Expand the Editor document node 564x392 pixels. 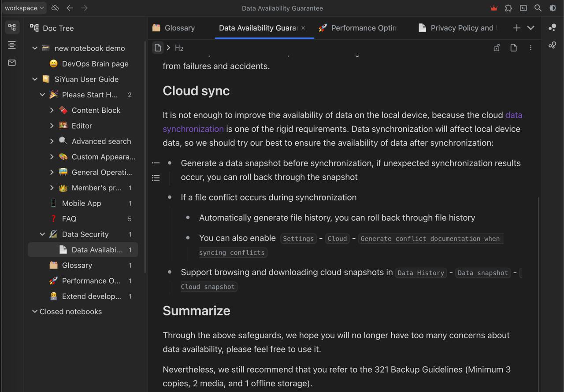pyautogui.click(x=52, y=126)
